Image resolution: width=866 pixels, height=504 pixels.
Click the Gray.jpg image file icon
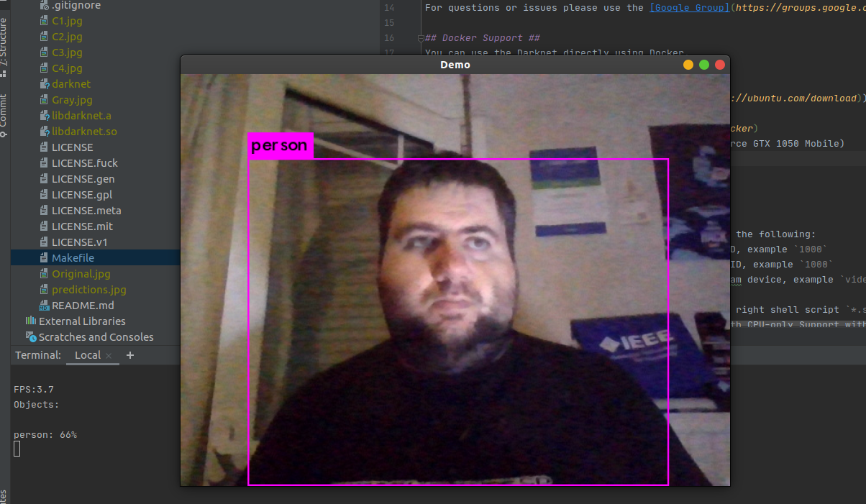click(44, 99)
